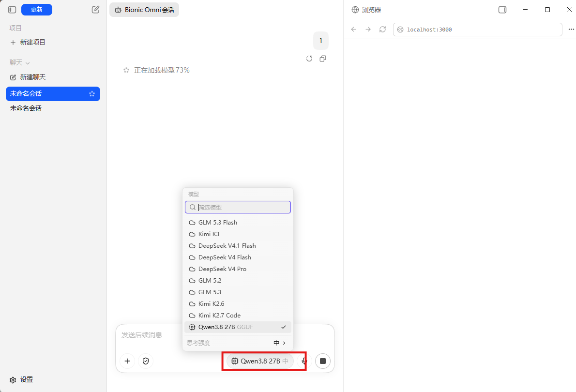The height and width of the screenshot is (392, 576).
Task: Open the second 未命名会话 conversation
Action: click(x=53, y=108)
